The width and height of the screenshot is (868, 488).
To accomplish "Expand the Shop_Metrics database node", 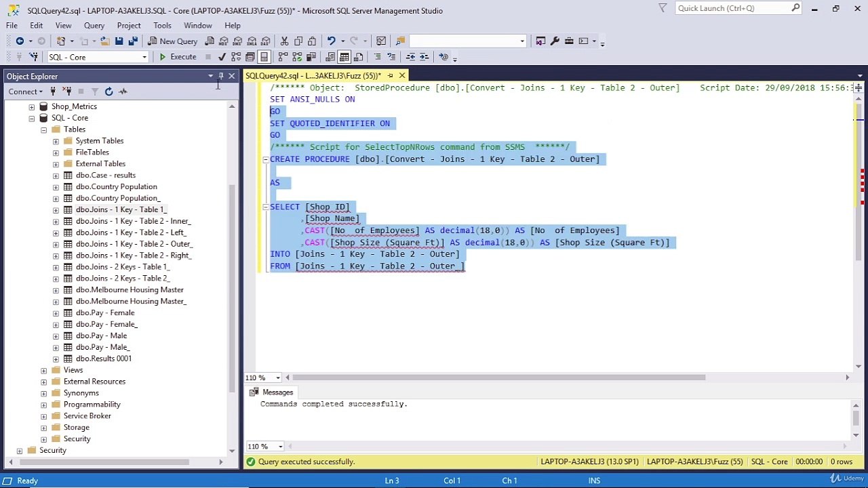I will click(32, 106).
